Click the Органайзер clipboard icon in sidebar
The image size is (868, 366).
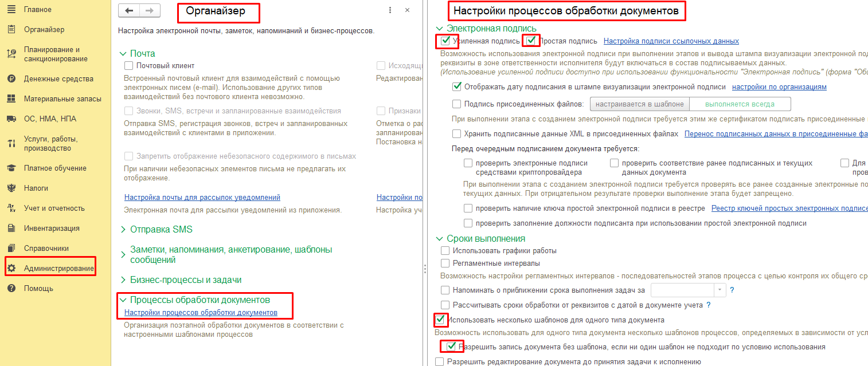[x=11, y=29]
